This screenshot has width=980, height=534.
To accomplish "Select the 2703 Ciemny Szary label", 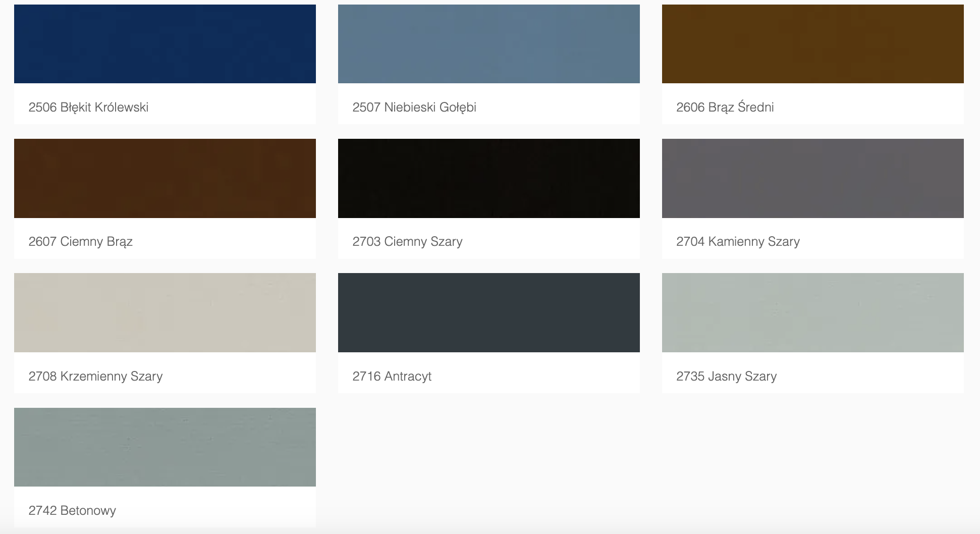I will coord(407,241).
